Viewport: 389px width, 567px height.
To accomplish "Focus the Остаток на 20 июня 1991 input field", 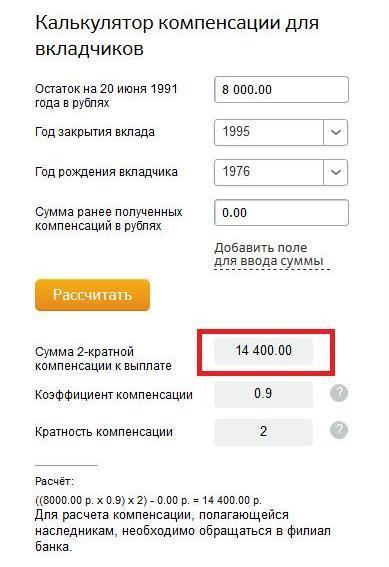I will click(281, 89).
